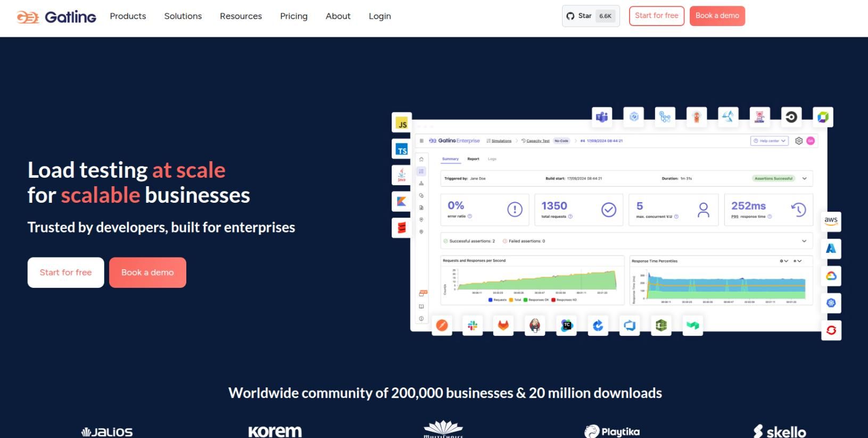Click the GitHub icon in Star button
Viewport: 868px width, 438px height.
tap(571, 16)
